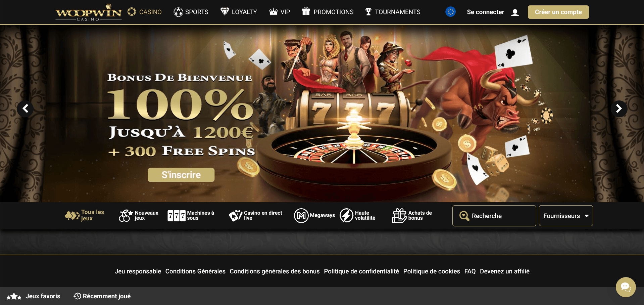
Task: Open the SPORTS menu item
Action: click(x=191, y=12)
